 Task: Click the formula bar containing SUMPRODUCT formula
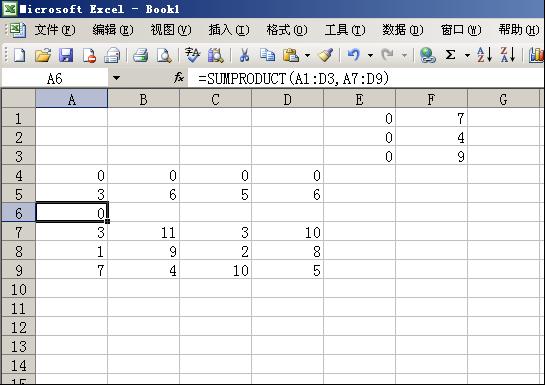coord(366,78)
